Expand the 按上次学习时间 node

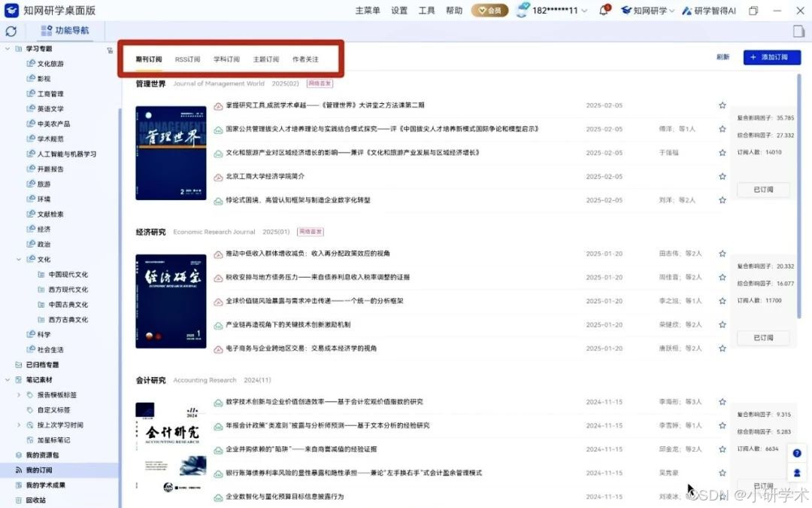point(19,425)
